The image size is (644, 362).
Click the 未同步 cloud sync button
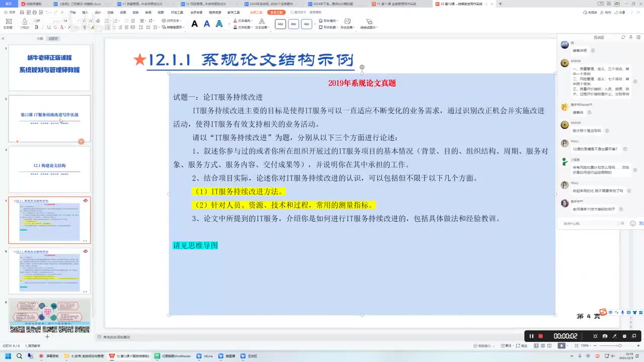coord(591,12)
